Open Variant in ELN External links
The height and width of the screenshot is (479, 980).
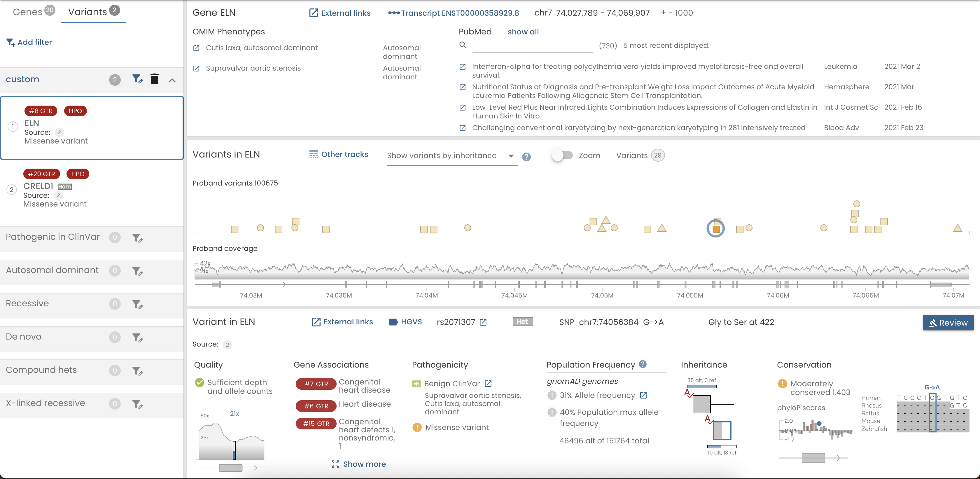pos(342,322)
